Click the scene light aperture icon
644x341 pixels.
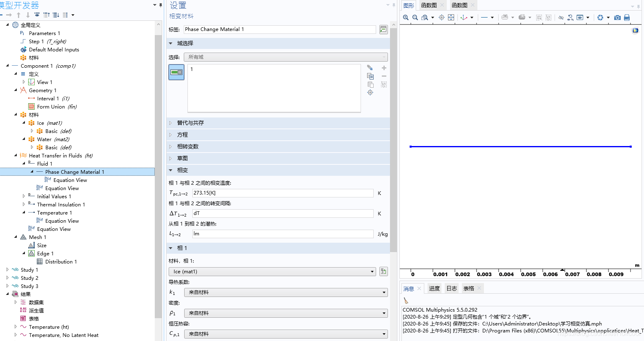tap(600, 18)
